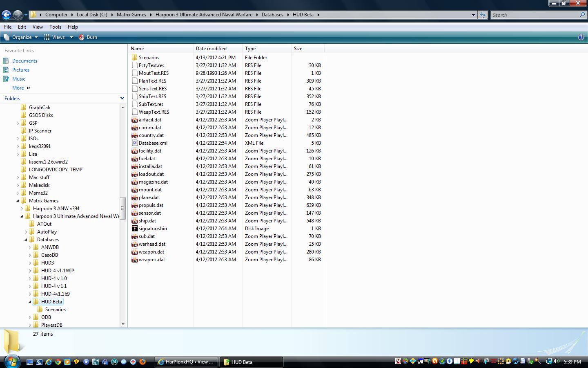Image resolution: width=588 pixels, height=368 pixels.
Task: Select the airfacil.dat Zoom Player icon
Action: point(134,120)
